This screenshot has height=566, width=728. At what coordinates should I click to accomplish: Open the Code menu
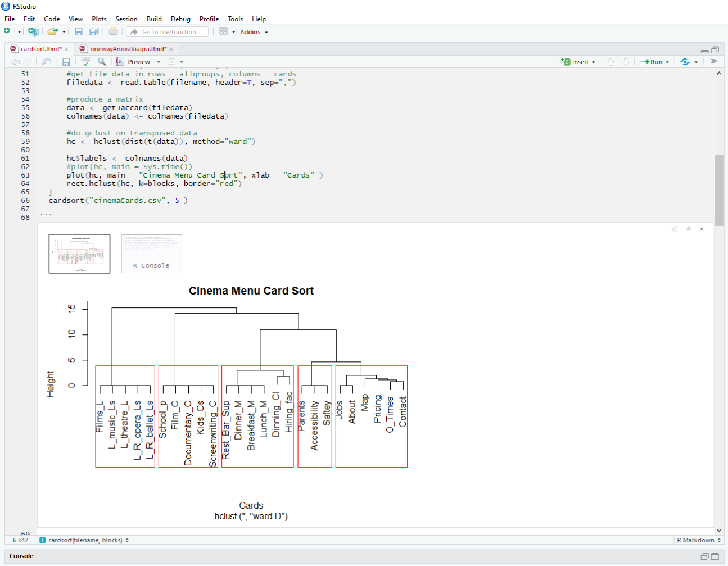click(52, 19)
